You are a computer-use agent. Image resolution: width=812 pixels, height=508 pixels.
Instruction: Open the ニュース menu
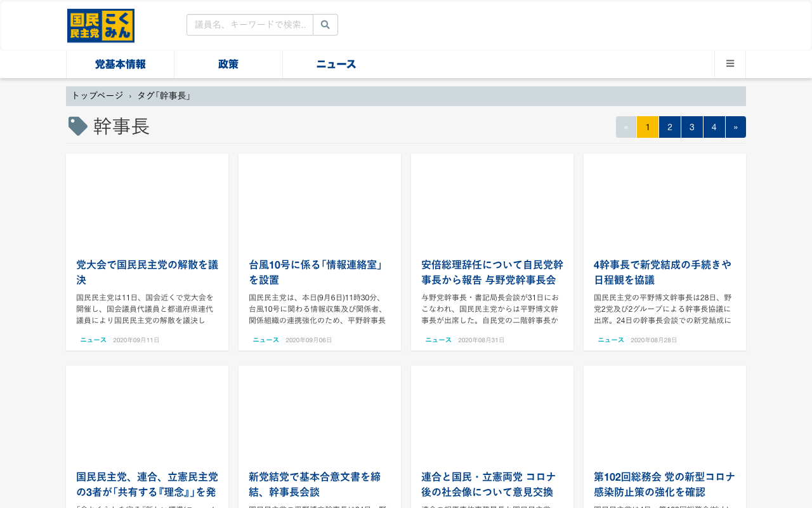pyautogui.click(x=336, y=64)
